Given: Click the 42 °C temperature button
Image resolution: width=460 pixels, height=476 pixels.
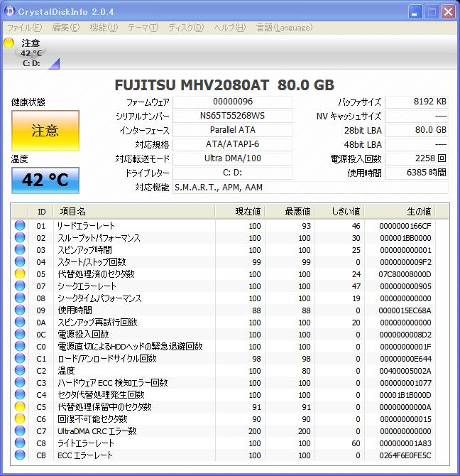Looking at the screenshot, I should 45,180.
